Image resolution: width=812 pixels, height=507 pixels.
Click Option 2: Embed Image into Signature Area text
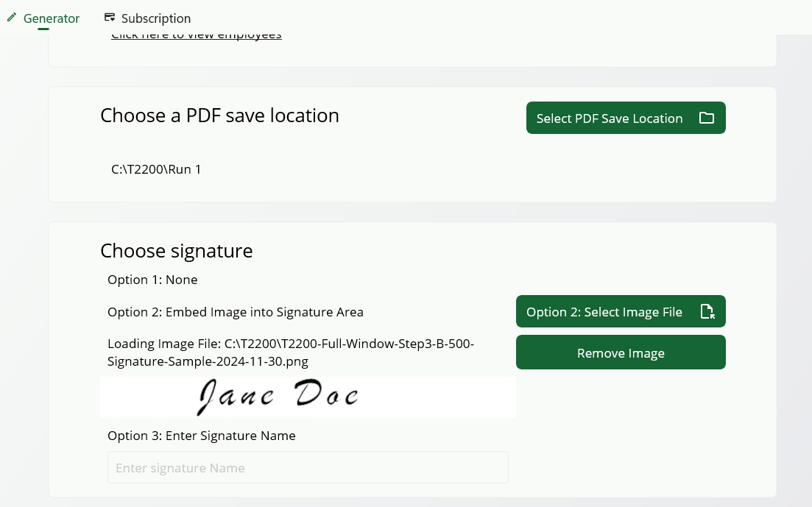pyautogui.click(x=236, y=312)
